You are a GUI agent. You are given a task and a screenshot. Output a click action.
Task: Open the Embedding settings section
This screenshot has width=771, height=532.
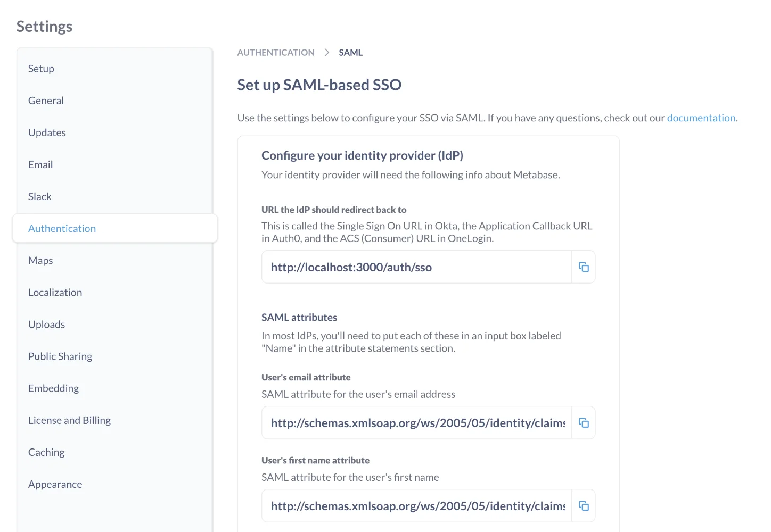[53, 388]
